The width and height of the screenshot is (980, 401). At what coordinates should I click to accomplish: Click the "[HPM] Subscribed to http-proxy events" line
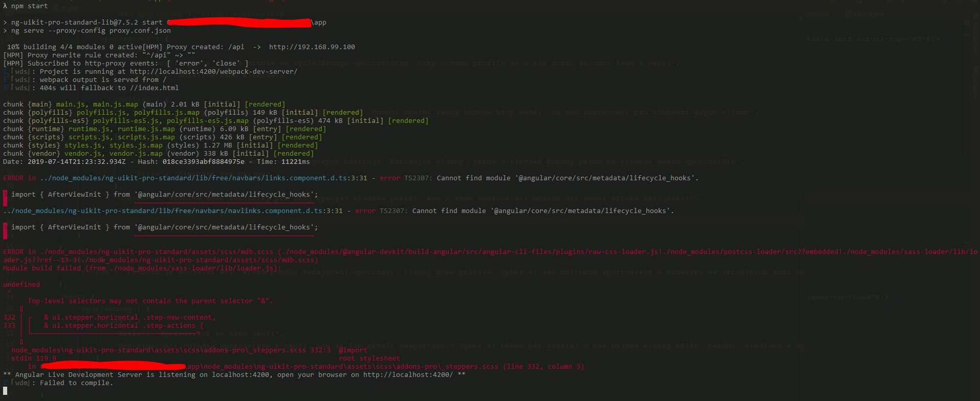(125, 64)
